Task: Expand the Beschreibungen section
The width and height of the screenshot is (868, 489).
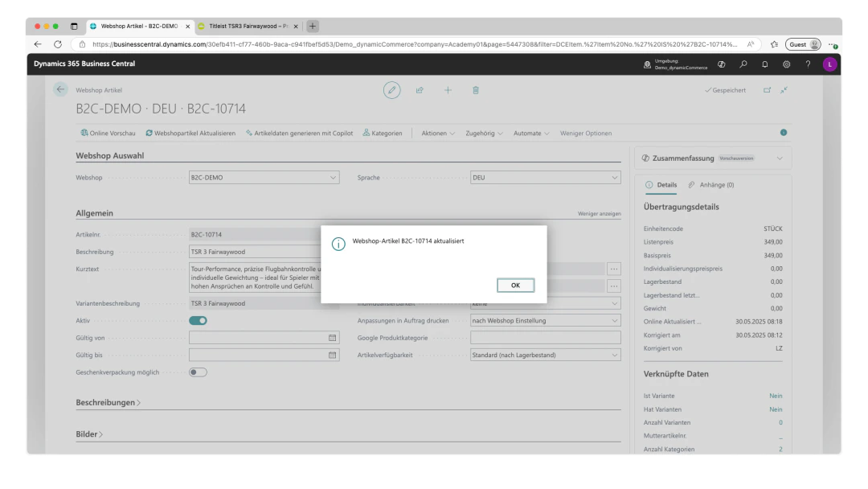Action: (108, 403)
